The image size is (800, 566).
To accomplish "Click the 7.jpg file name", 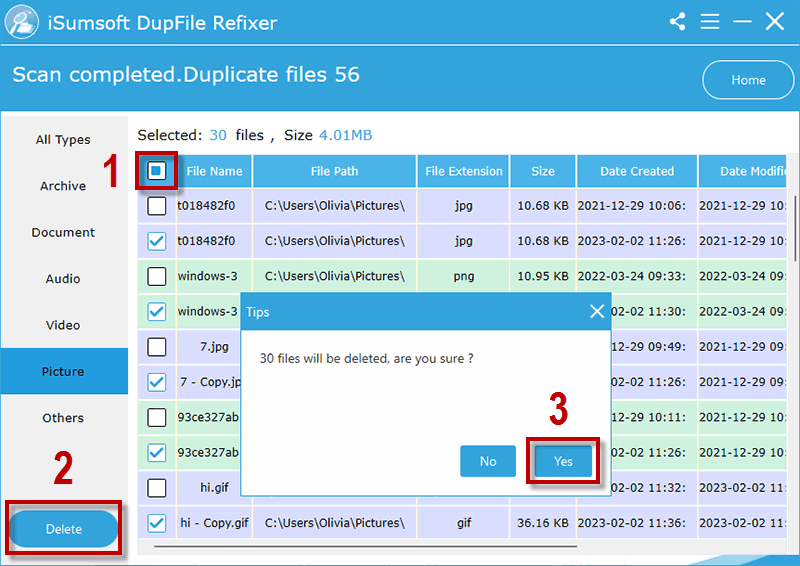I will (x=214, y=347).
